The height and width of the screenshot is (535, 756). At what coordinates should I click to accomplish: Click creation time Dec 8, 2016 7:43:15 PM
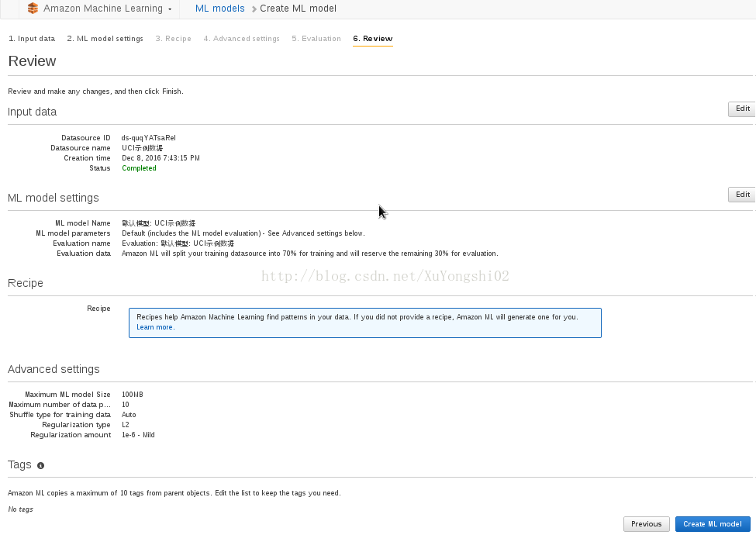[x=161, y=158]
